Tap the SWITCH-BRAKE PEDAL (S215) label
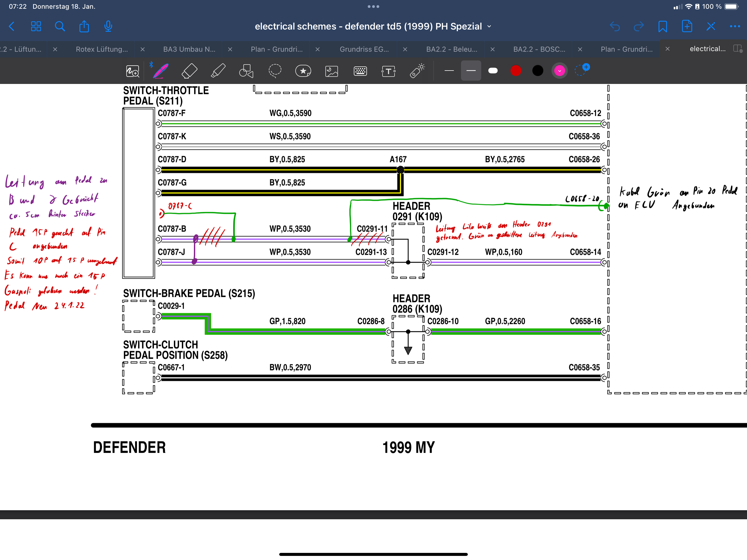747x560 pixels. [189, 293]
